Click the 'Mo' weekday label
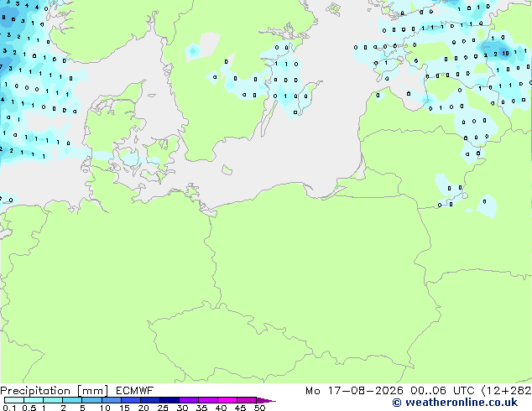The width and height of the screenshot is (532, 411). pos(312,391)
